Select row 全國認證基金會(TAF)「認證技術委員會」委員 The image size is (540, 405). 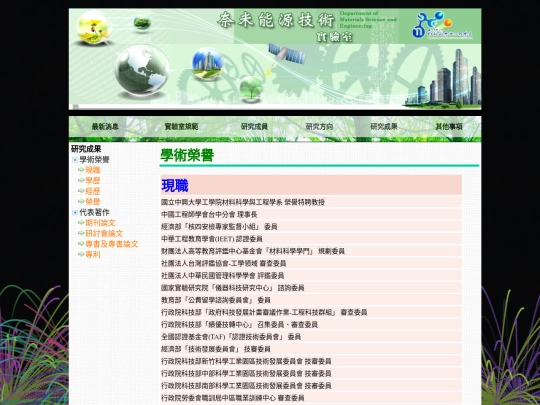click(311, 337)
